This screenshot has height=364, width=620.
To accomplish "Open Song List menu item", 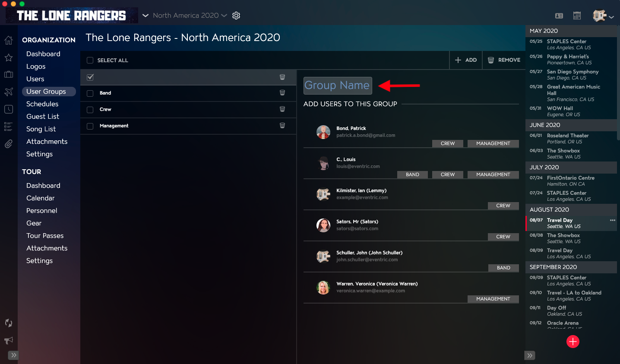I will pos(41,129).
